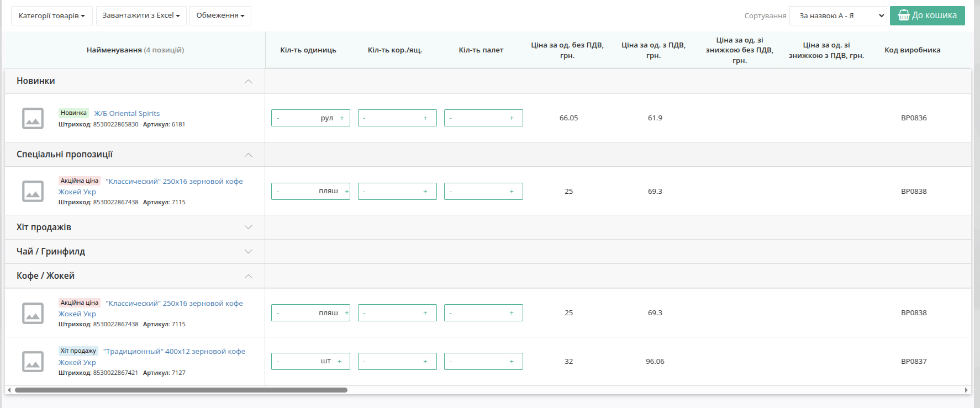The width and height of the screenshot is (980, 408).
Task: Click the Код виробника column header
Action: [x=913, y=50]
